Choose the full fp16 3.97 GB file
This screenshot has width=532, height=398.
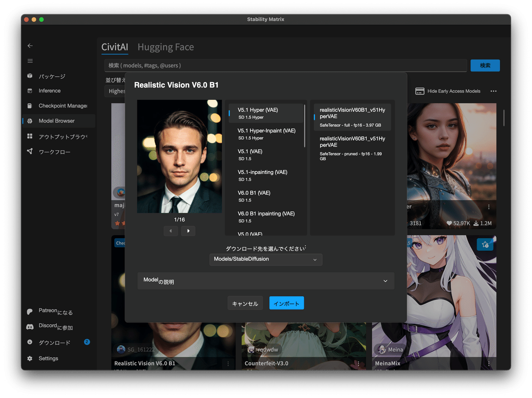[x=352, y=117]
